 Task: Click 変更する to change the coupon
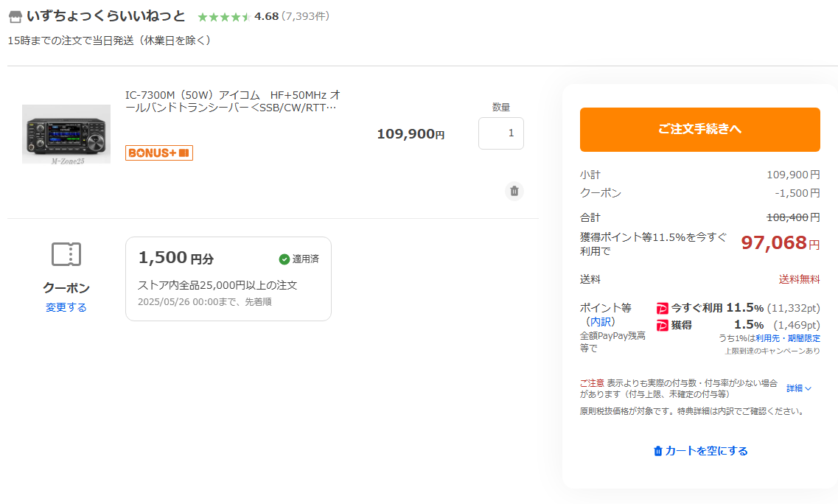tap(66, 307)
